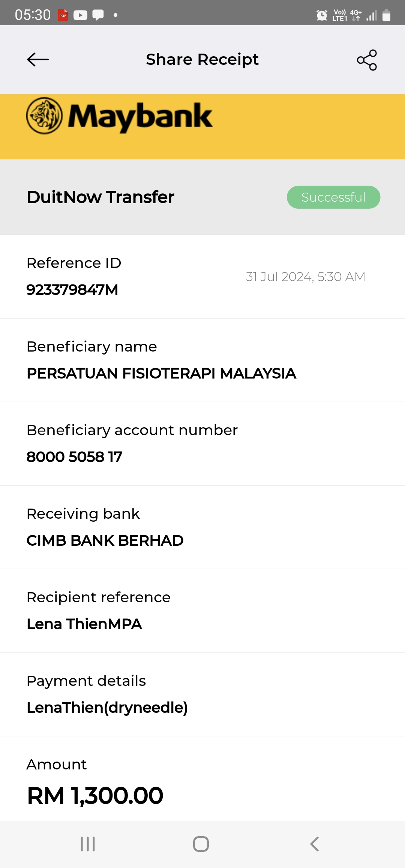
Task: Tap the back arrow in header
Action: click(38, 60)
